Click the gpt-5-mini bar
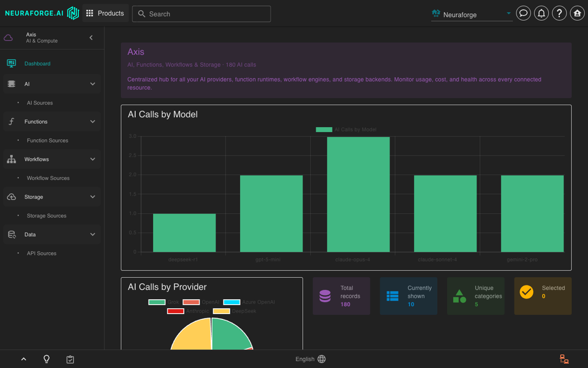Screen dimensions: 588x368 271,214
